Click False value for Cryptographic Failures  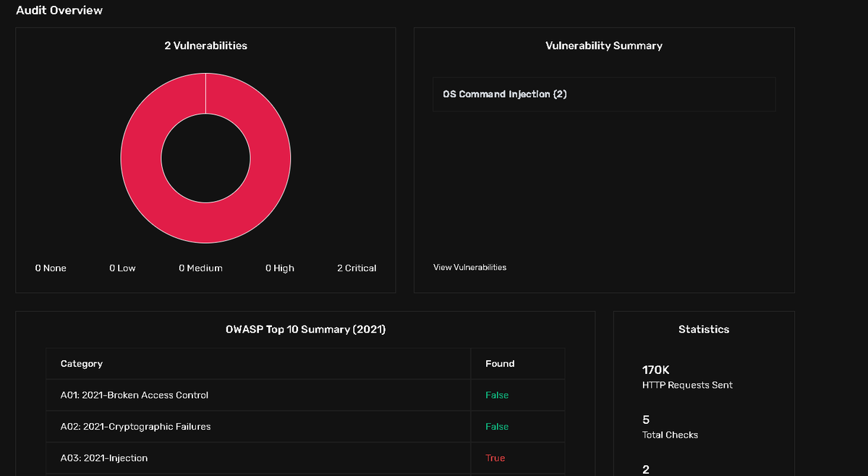tap(497, 427)
